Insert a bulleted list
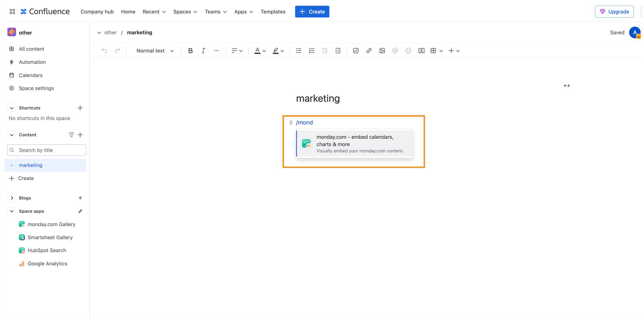 tap(299, 51)
